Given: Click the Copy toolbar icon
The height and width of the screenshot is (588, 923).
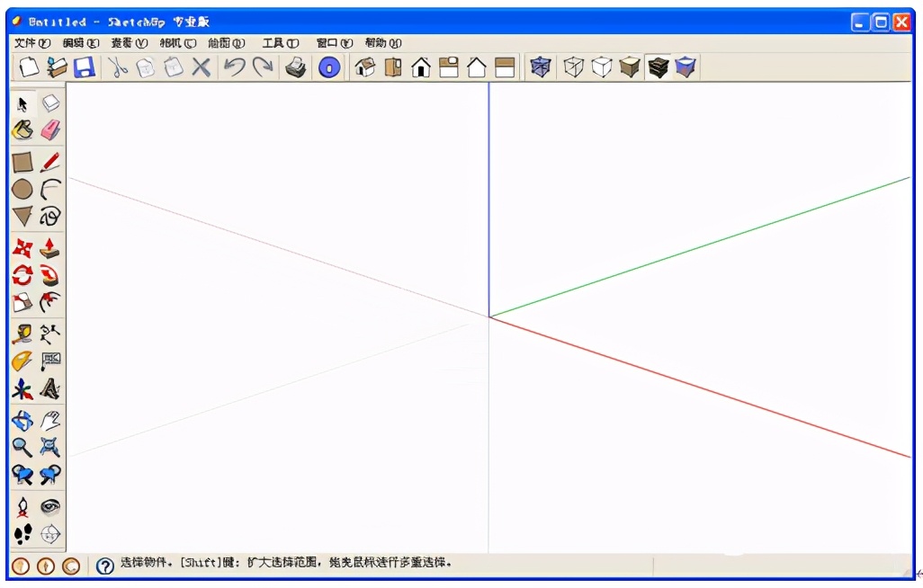Looking at the screenshot, I should click(x=146, y=67).
